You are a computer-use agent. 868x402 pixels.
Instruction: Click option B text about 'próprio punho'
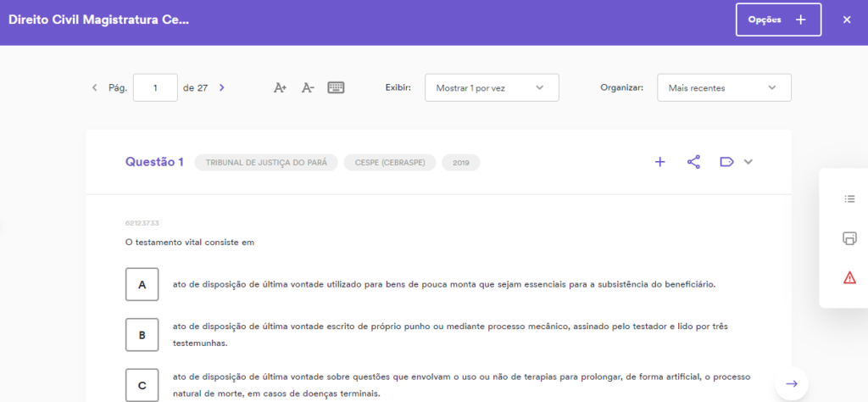tap(450, 335)
